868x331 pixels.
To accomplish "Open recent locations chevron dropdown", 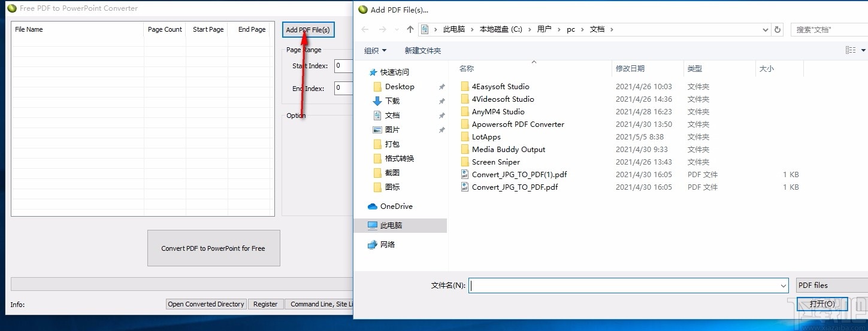I will coord(397,29).
